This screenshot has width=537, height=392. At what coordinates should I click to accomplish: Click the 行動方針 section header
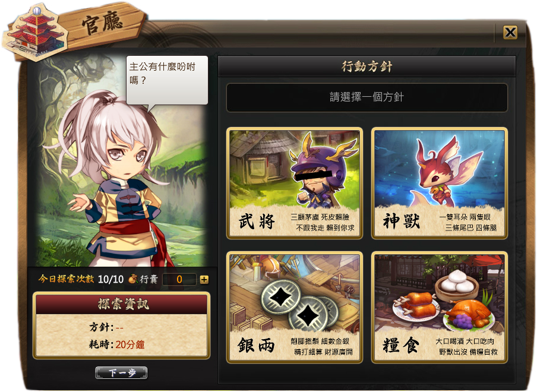click(x=367, y=66)
